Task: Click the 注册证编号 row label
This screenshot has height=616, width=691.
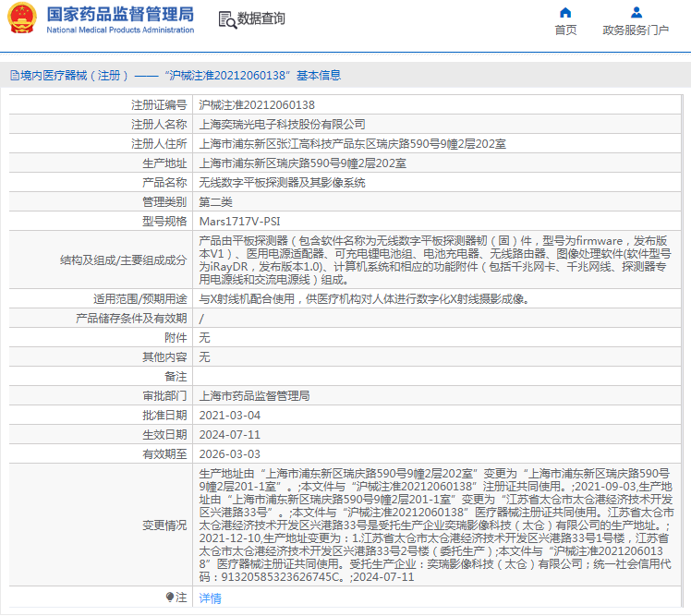Action: click(x=159, y=105)
